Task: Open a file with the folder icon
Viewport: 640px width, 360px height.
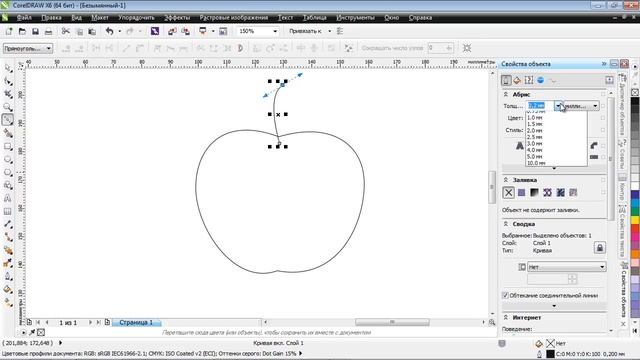Action: (22, 31)
